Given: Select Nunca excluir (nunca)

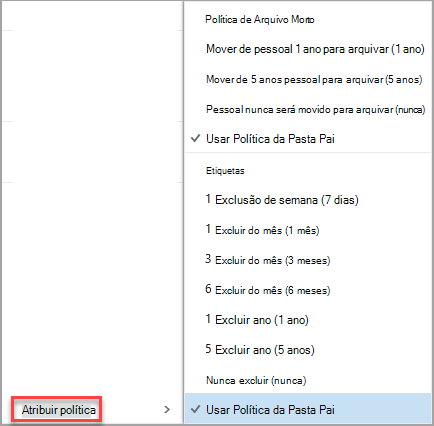Looking at the screenshot, I should pos(256,380).
